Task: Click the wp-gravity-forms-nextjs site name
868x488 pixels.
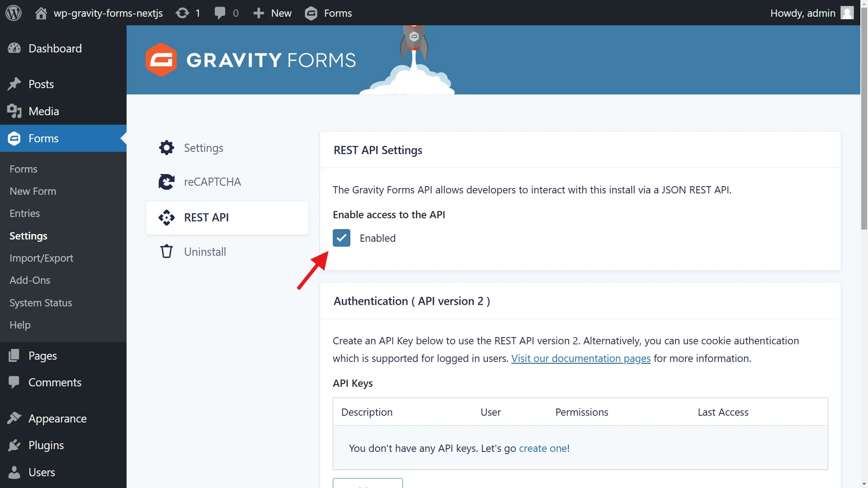Action: [108, 13]
